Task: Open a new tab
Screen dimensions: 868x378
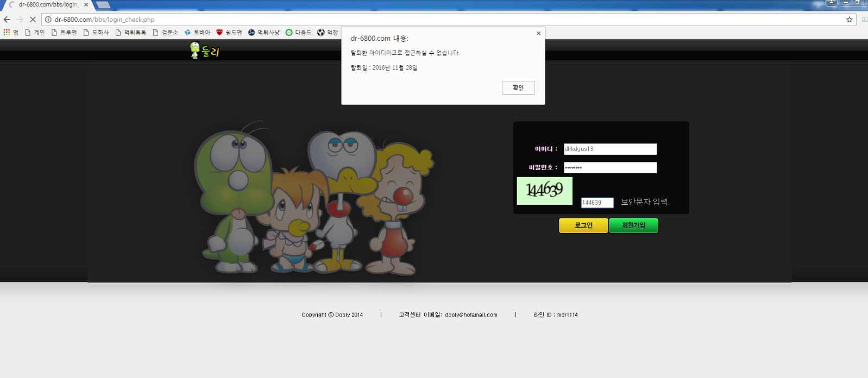Action: (x=103, y=5)
